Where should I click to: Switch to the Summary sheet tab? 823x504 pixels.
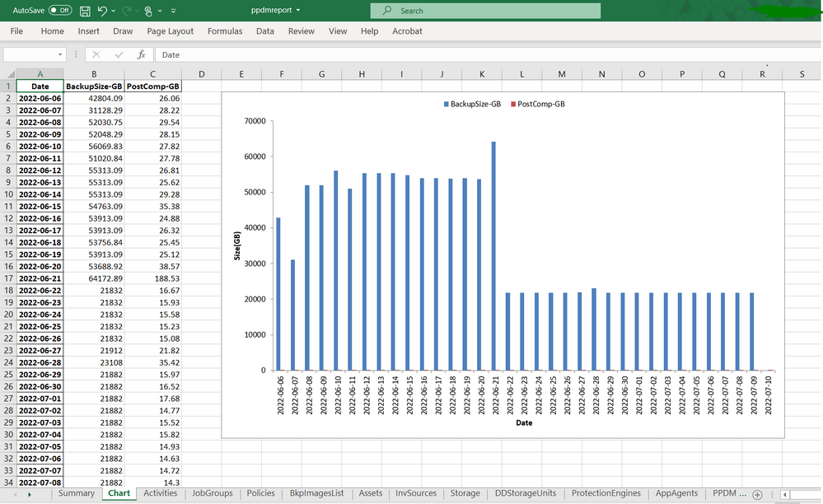[77, 493]
